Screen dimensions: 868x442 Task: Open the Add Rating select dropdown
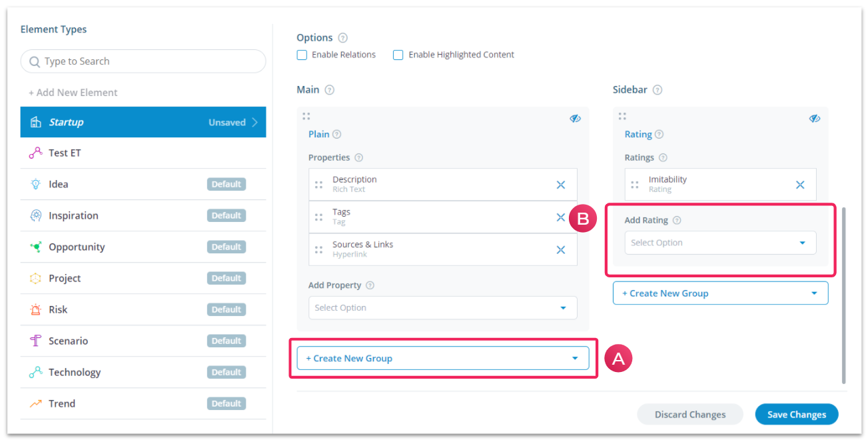(x=720, y=243)
